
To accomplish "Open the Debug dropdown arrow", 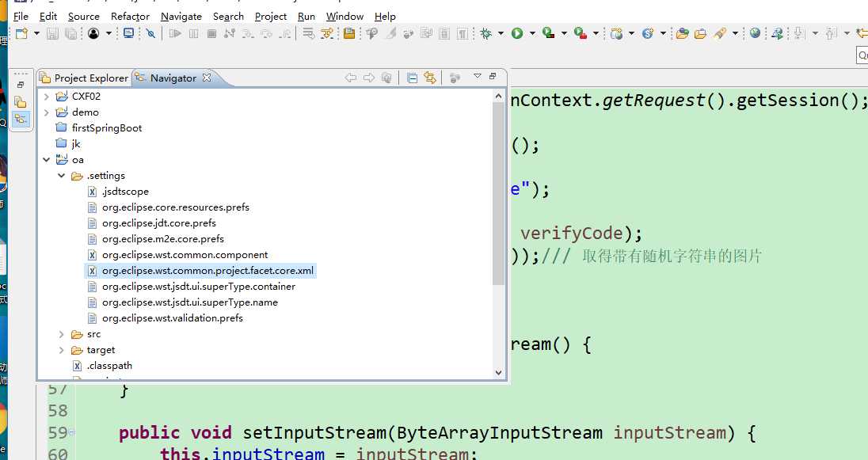I will pyautogui.click(x=501, y=34).
